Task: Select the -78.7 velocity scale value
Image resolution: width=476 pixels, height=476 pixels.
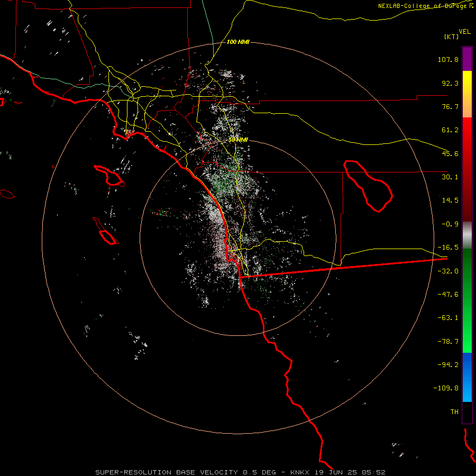Action: (448, 342)
